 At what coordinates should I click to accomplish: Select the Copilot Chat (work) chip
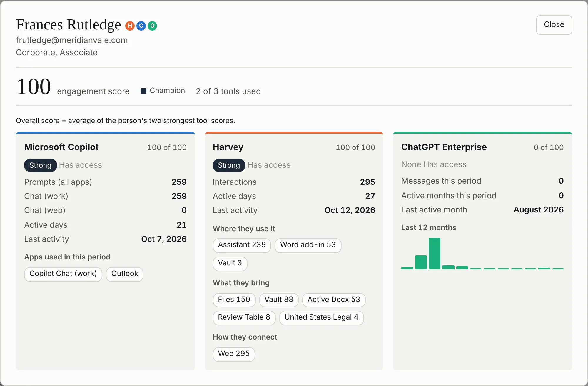(x=63, y=274)
